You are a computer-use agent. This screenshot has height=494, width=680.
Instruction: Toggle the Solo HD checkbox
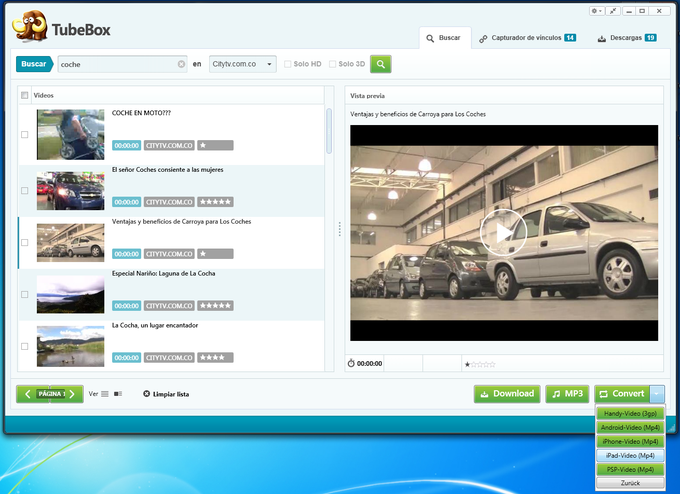(x=287, y=64)
